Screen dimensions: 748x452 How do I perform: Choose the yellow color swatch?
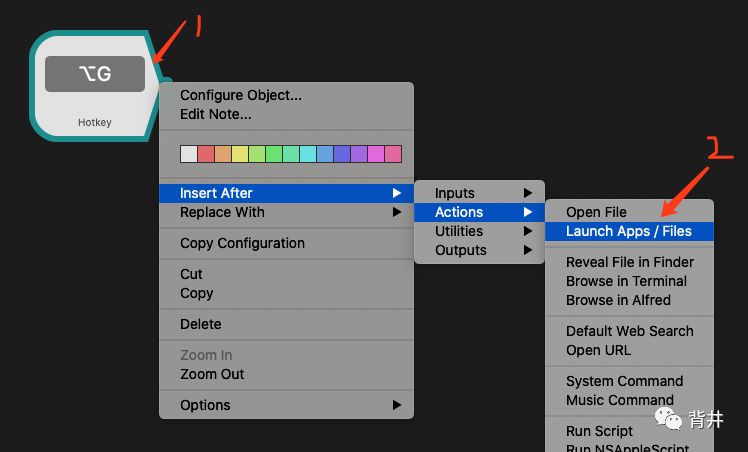click(240, 154)
